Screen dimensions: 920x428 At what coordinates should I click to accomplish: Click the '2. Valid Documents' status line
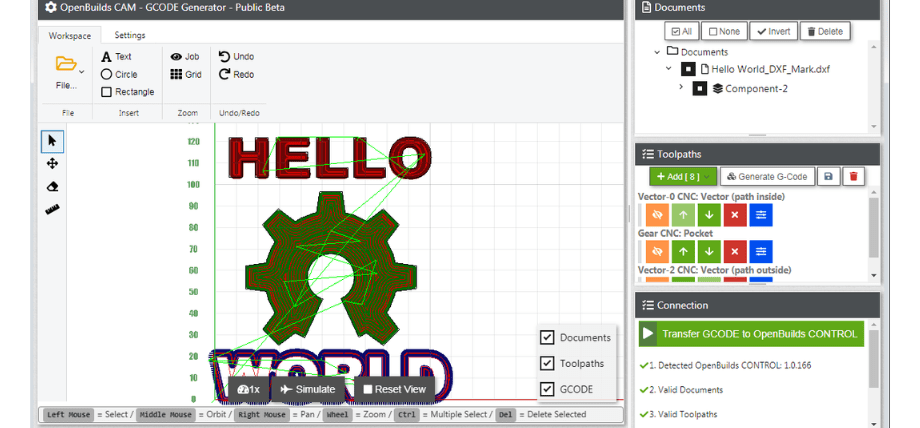coord(686,390)
